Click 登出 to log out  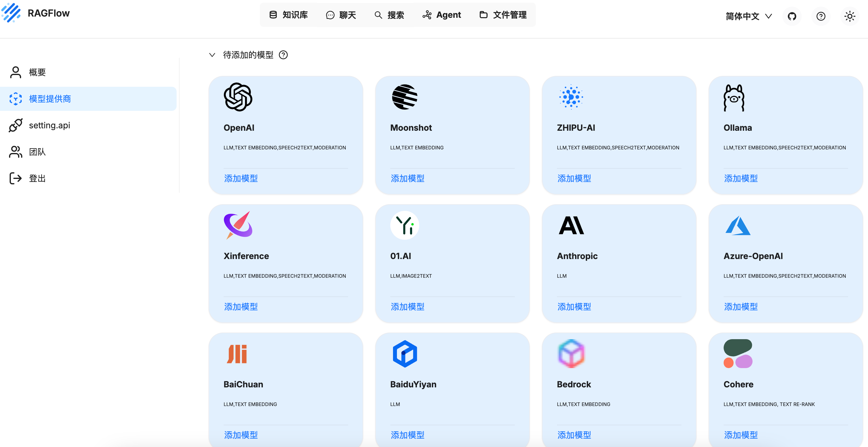click(x=37, y=178)
